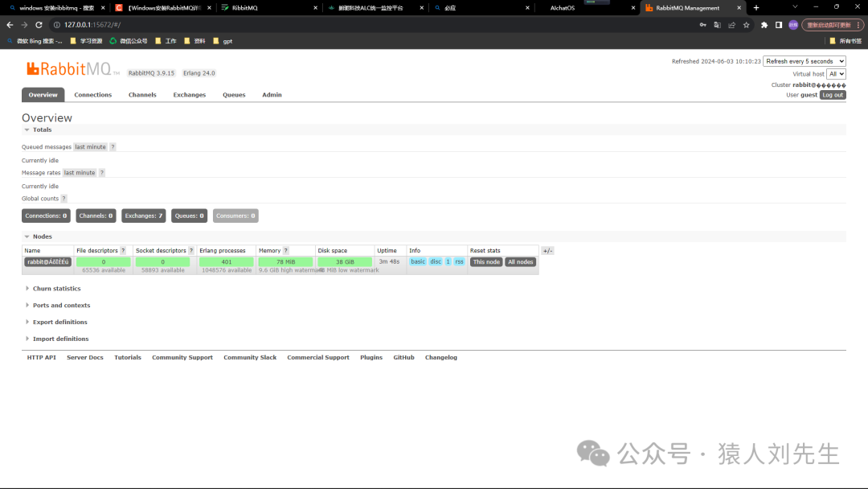
Task: Open the 所有书签 all bookmarks folder
Action: point(845,41)
